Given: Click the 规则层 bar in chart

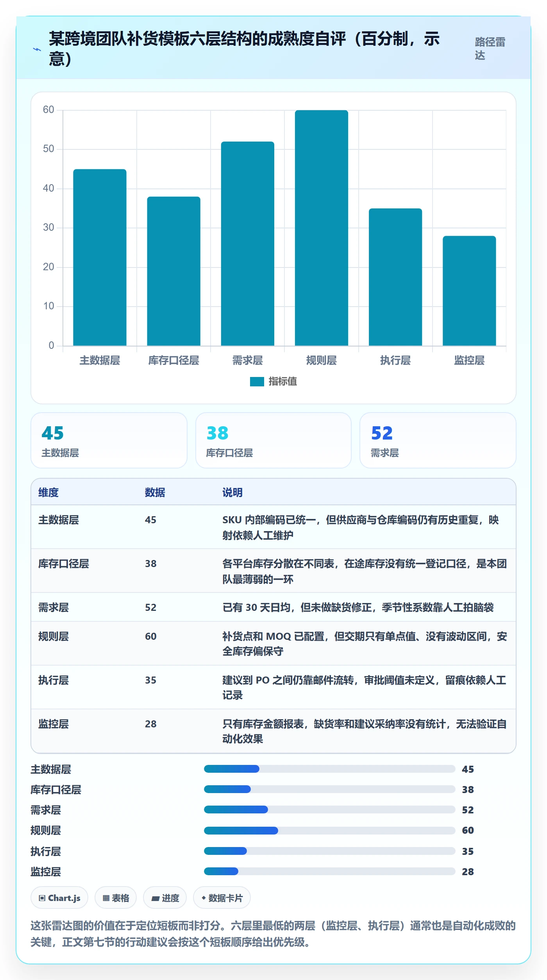Looking at the screenshot, I should pyautogui.click(x=322, y=228).
